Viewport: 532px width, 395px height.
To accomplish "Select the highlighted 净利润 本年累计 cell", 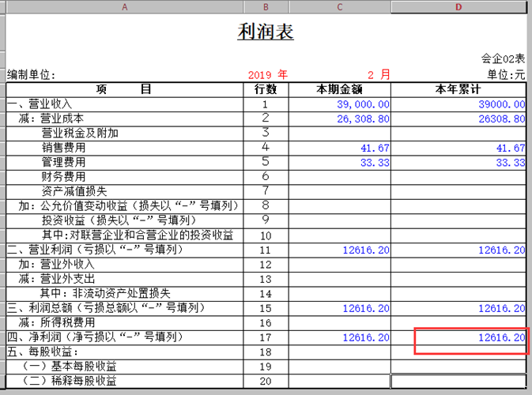I will click(x=458, y=337).
